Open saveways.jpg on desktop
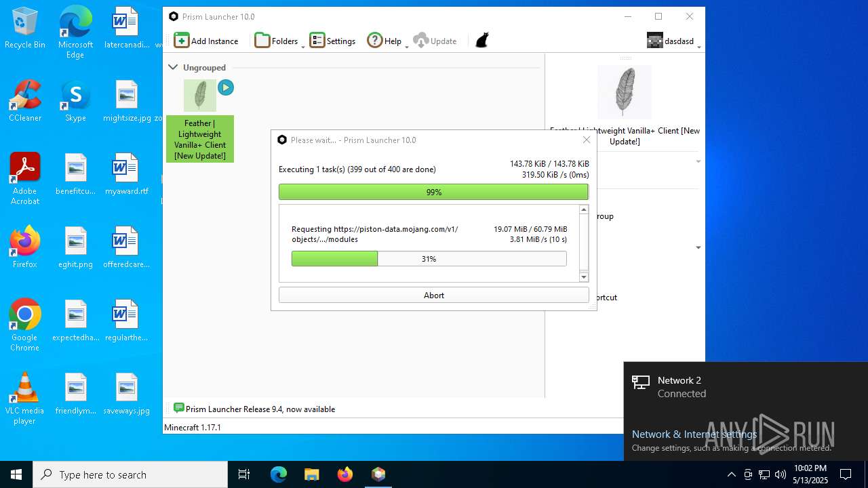This screenshot has height=488, width=868. pyautogui.click(x=126, y=394)
